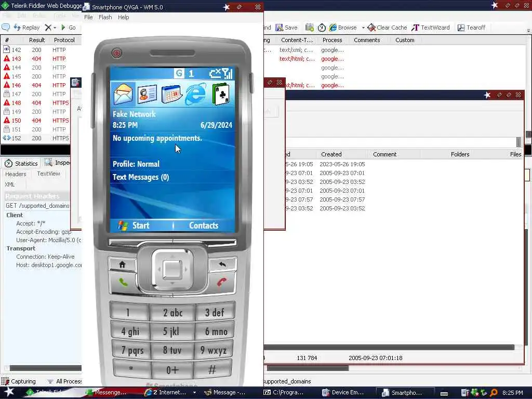Sort sessions by Result column header

click(x=37, y=40)
